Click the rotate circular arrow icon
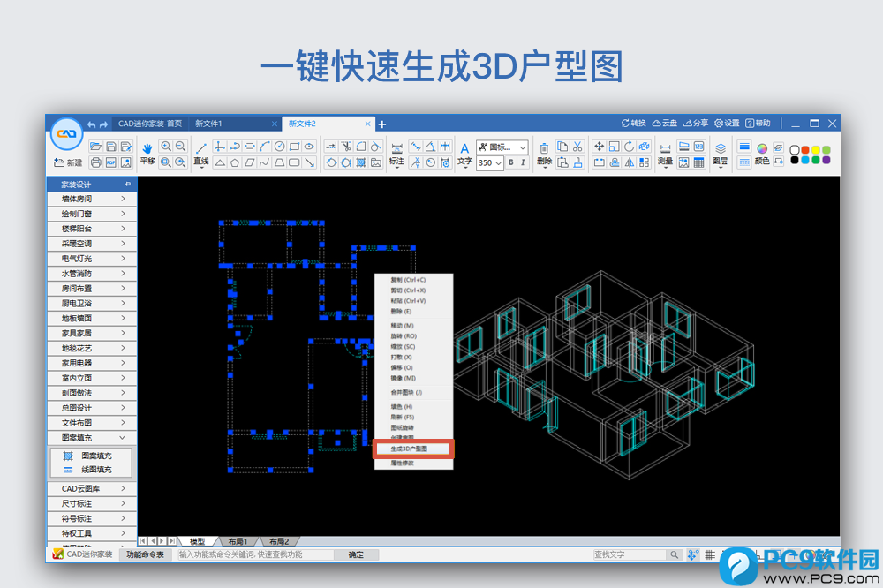 629,147
